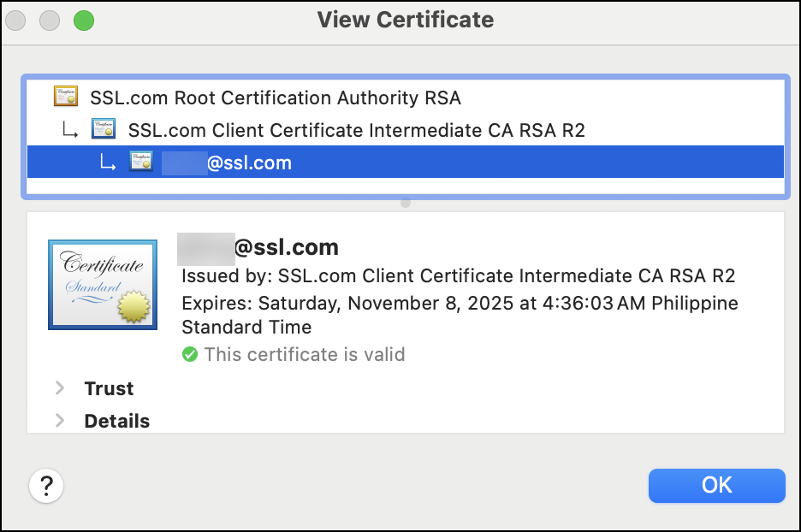Select the @ssl.com certificate row in chain
Screen dimensions: 801x532
coord(406,162)
